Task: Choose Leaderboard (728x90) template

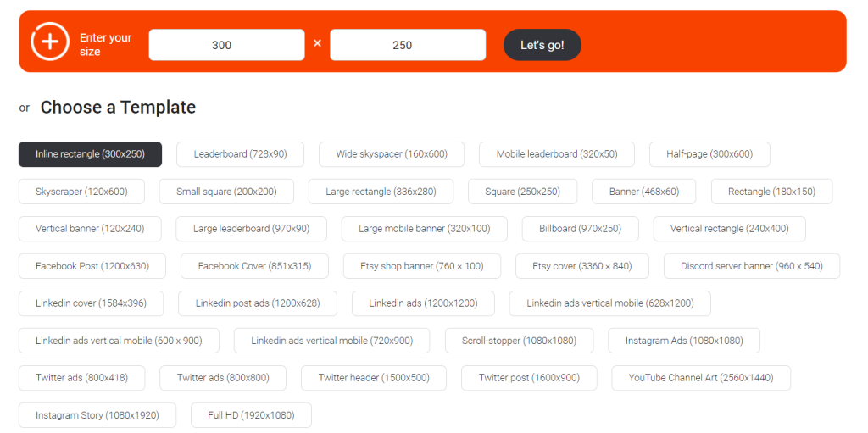Action: tap(240, 154)
